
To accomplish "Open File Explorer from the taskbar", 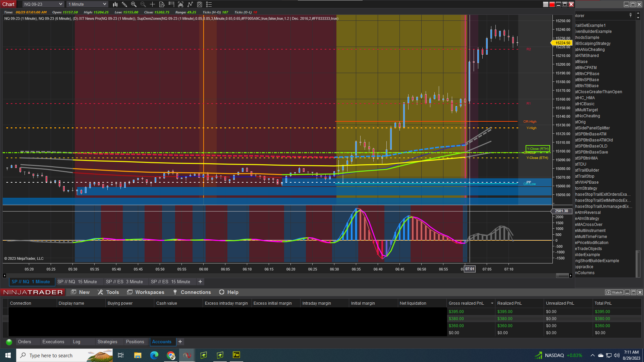I will [138, 355].
